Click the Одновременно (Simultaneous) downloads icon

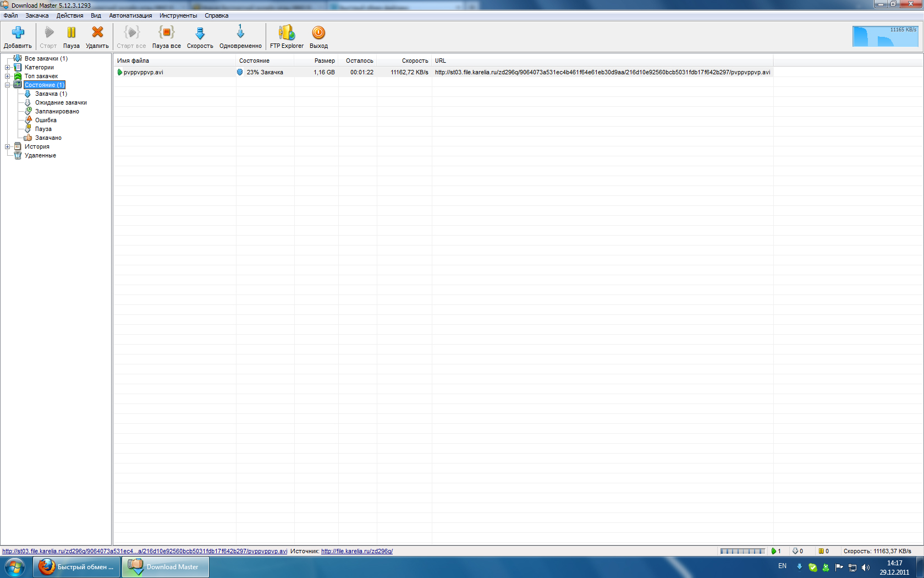[240, 33]
